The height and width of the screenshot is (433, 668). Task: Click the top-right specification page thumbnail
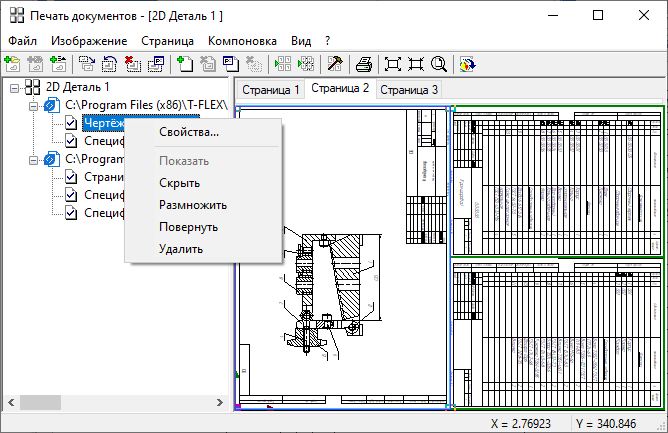[x=558, y=181]
